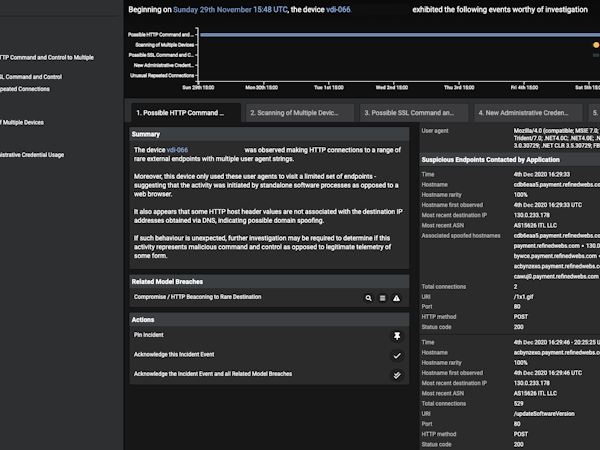Click the timeline label Scanning of Multiple Devices
Viewport: 600px width, 450px height.
165,45
